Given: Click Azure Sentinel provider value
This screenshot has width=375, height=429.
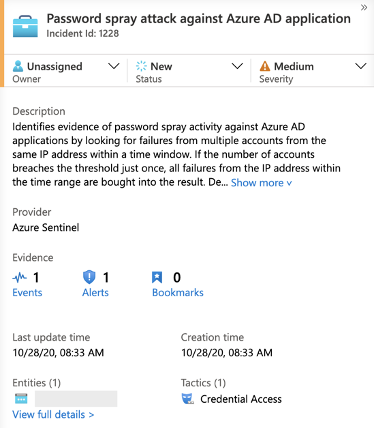Looking at the screenshot, I should pyautogui.click(x=46, y=228).
